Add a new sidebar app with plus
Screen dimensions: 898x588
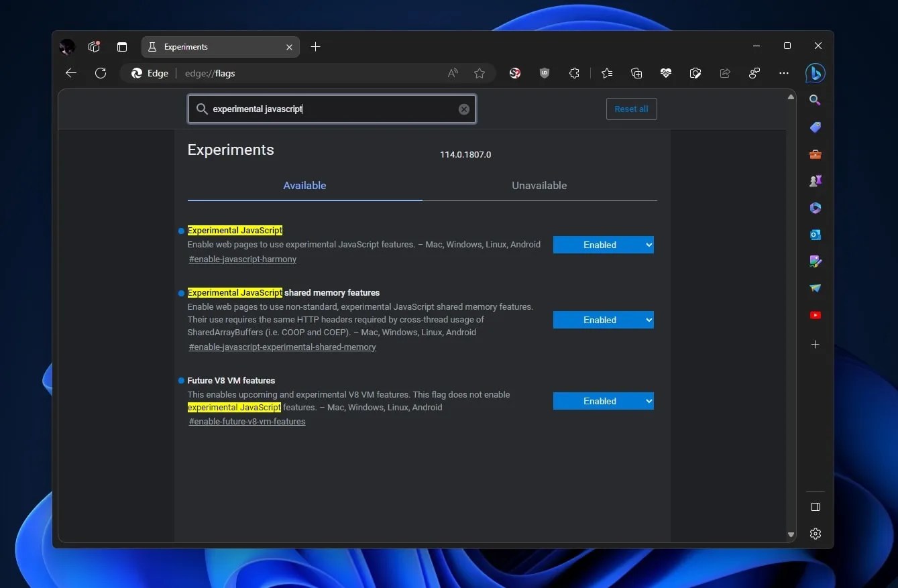(x=816, y=345)
